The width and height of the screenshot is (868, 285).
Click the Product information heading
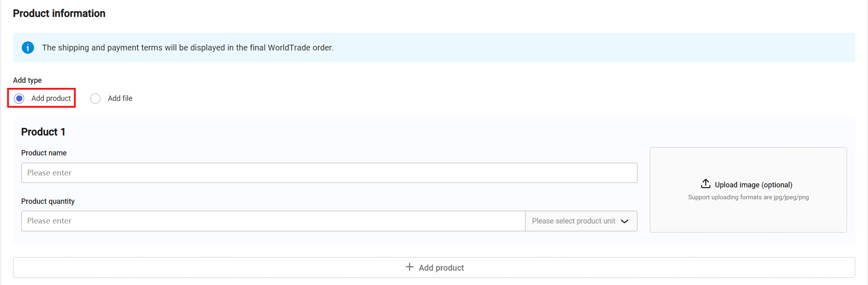click(x=59, y=14)
